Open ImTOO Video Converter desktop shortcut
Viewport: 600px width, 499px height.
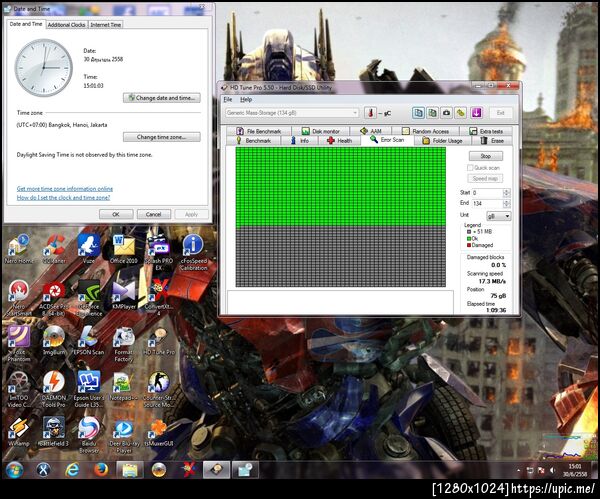18,389
